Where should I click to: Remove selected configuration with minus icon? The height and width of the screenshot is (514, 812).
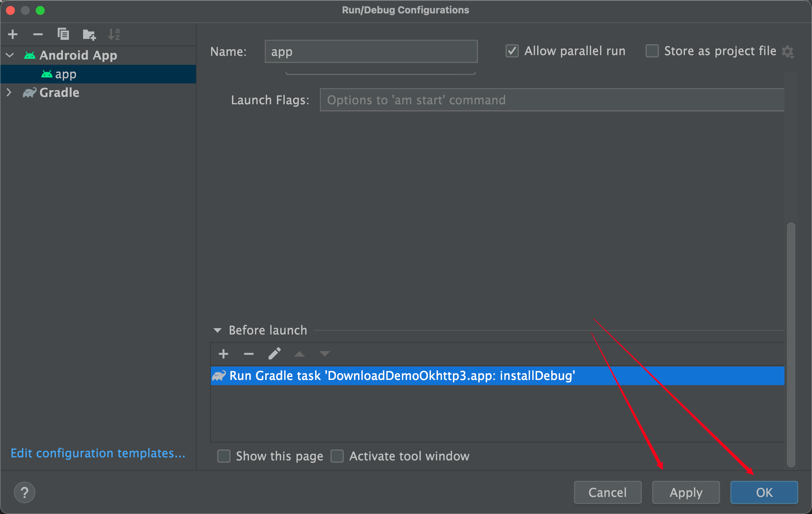[38, 34]
